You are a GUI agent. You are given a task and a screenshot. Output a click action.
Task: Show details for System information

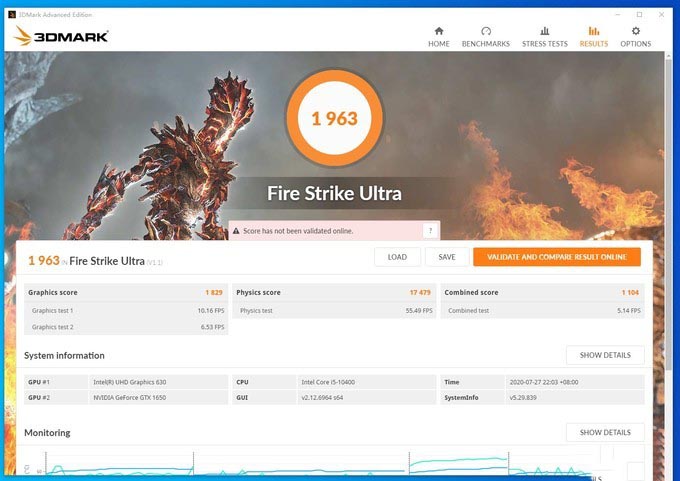(x=605, y=355)
